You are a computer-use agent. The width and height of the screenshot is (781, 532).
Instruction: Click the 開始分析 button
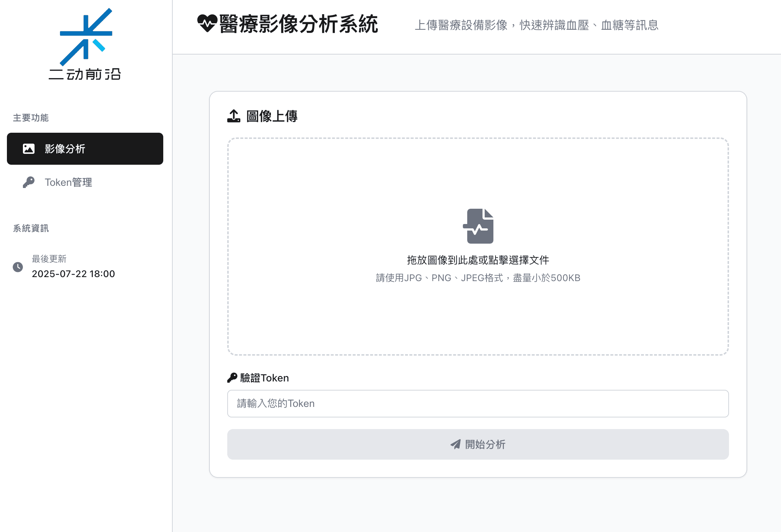point(478,444)
